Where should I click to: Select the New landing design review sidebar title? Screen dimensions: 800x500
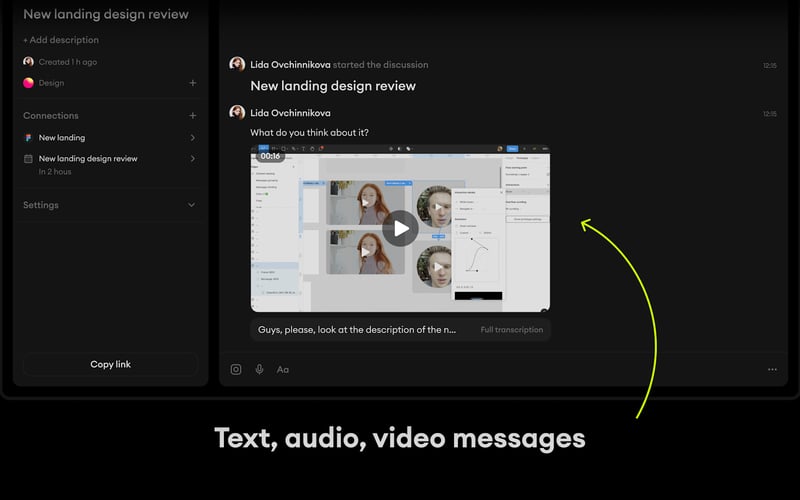106,14
